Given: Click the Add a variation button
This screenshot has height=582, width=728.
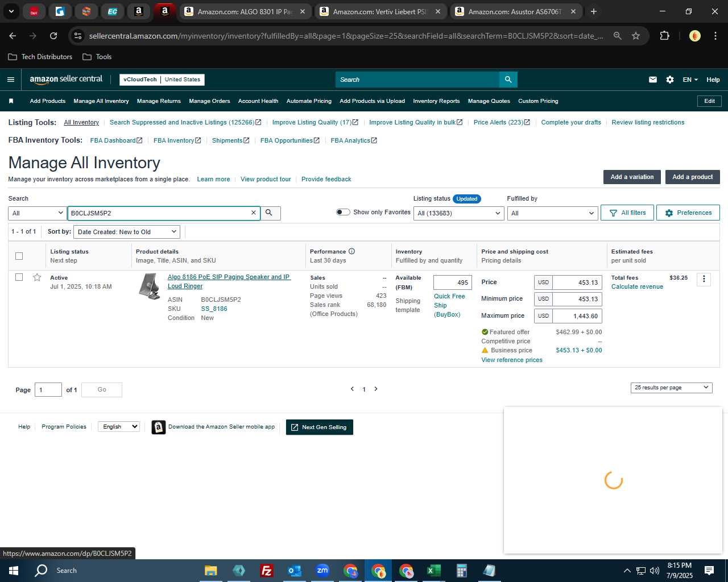Looking at the screenshot, I should pyautogui.click(x=632, y=177).
